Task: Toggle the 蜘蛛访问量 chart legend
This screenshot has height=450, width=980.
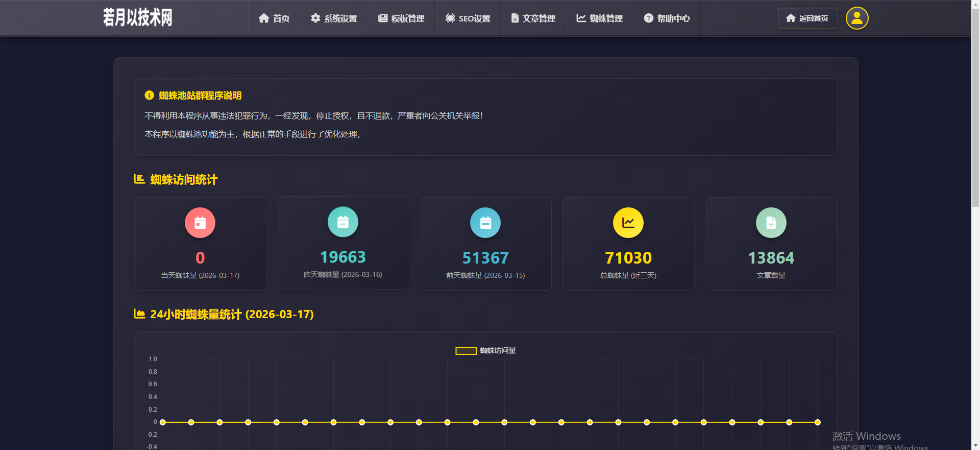Action: (x=485, y=350)
